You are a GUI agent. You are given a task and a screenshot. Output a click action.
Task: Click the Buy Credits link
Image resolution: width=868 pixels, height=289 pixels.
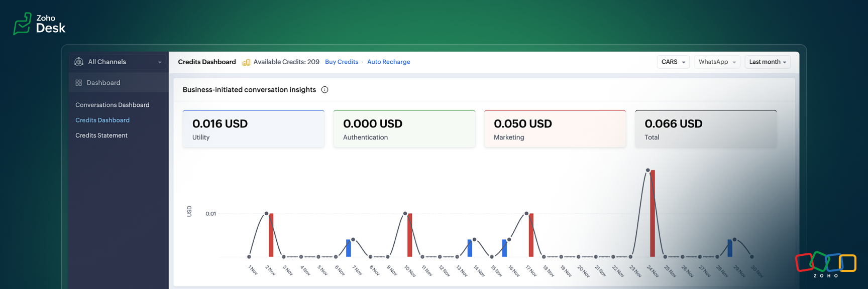coord(342,62)
